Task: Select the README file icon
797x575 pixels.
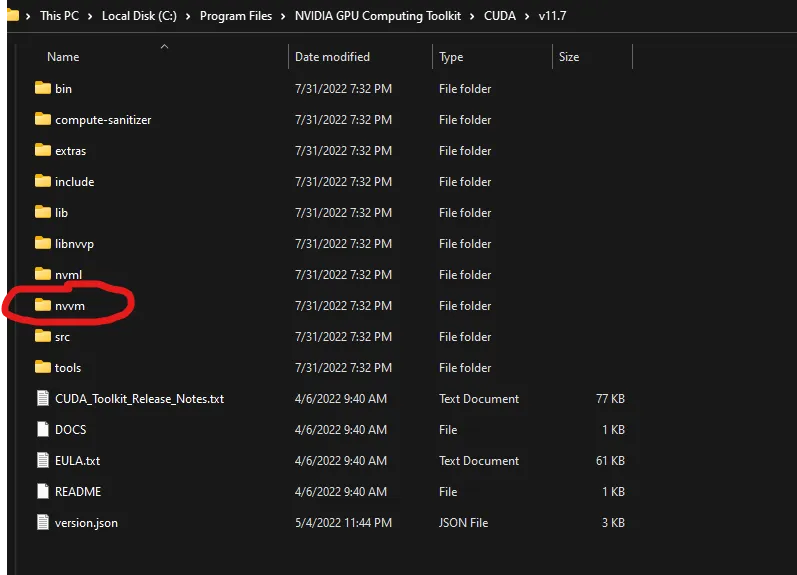Action: (43, 492)
